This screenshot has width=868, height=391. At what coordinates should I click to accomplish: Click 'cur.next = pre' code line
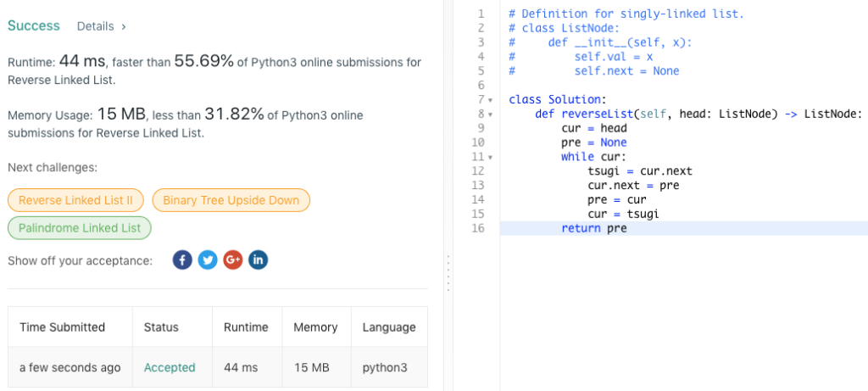(633, 186)
